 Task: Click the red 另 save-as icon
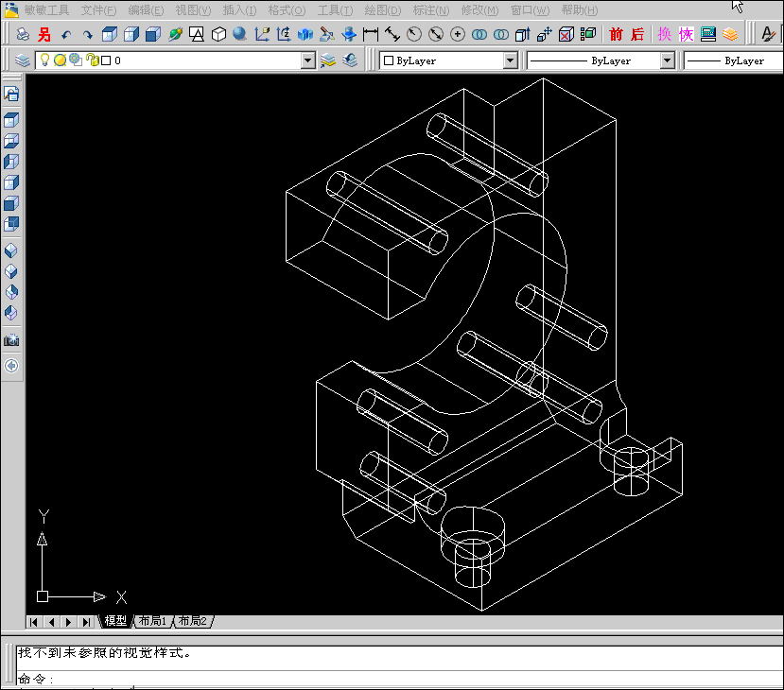[x=44, y=34]
